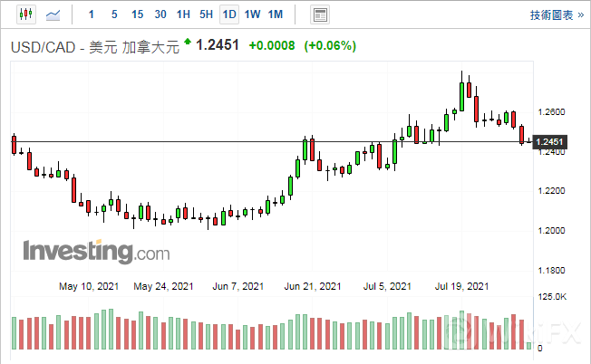591x364 pixels.
Task: Click the Jul 19, 2021 date marker
Action: [462, 286]
